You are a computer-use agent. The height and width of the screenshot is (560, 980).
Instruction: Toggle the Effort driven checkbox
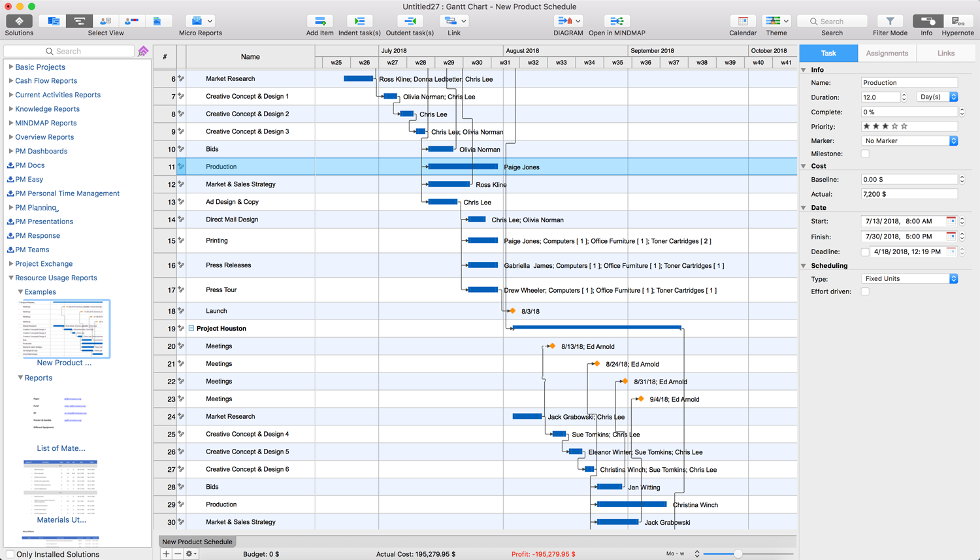865,292
